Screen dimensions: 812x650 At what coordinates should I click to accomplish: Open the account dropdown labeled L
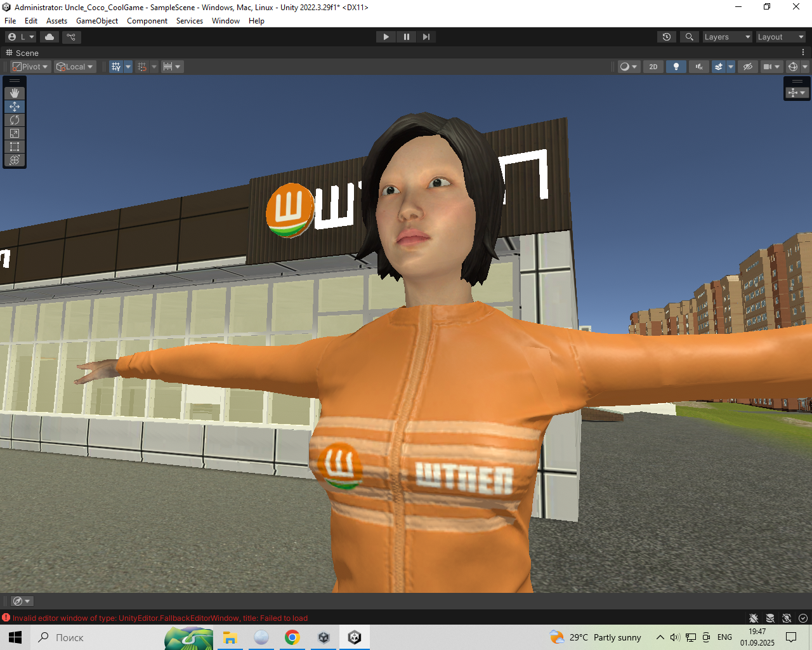[22, 37]
